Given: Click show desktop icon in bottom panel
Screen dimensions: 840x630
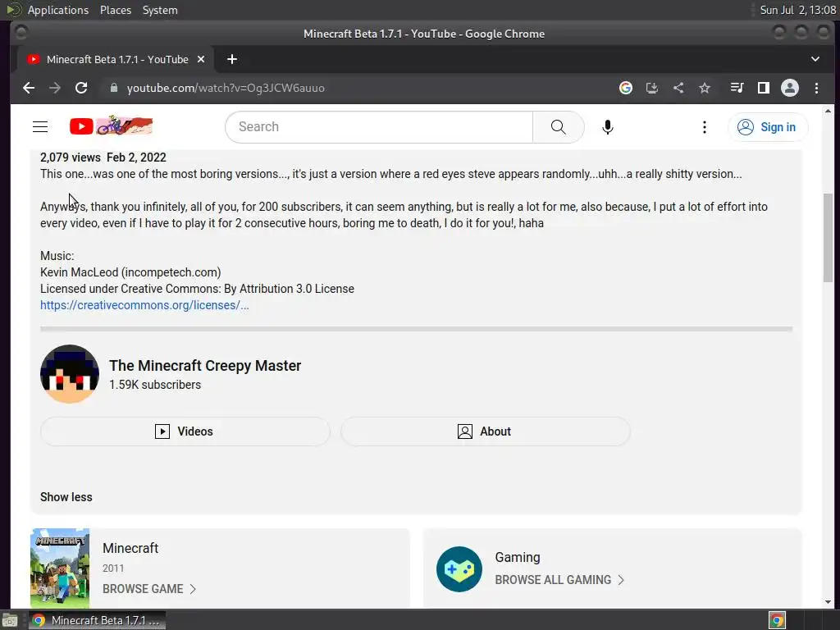Looking at the screenshot, I should point(10,620).
